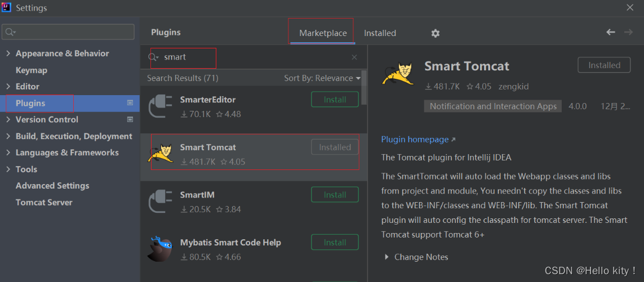Select the Mybatis Smart Code Help name
Image resolution: width=644 pixels, height=282 pixels.
pos(230,243)
